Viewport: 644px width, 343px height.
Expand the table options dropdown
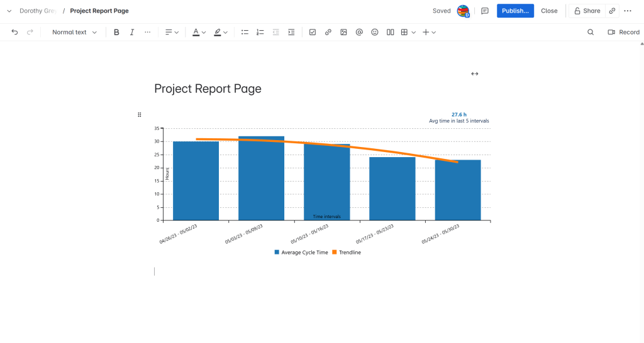tap(413, 32)
